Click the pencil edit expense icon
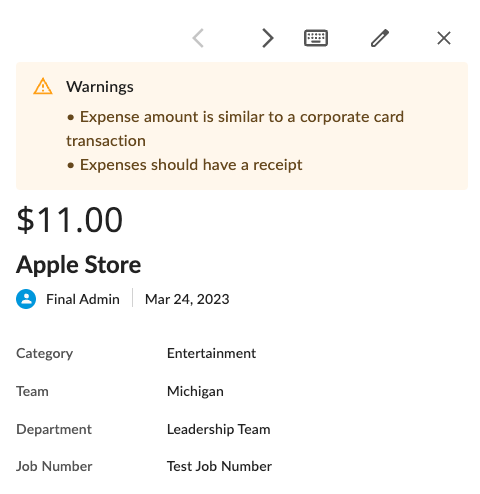480x494 pixels. [380, 38]
